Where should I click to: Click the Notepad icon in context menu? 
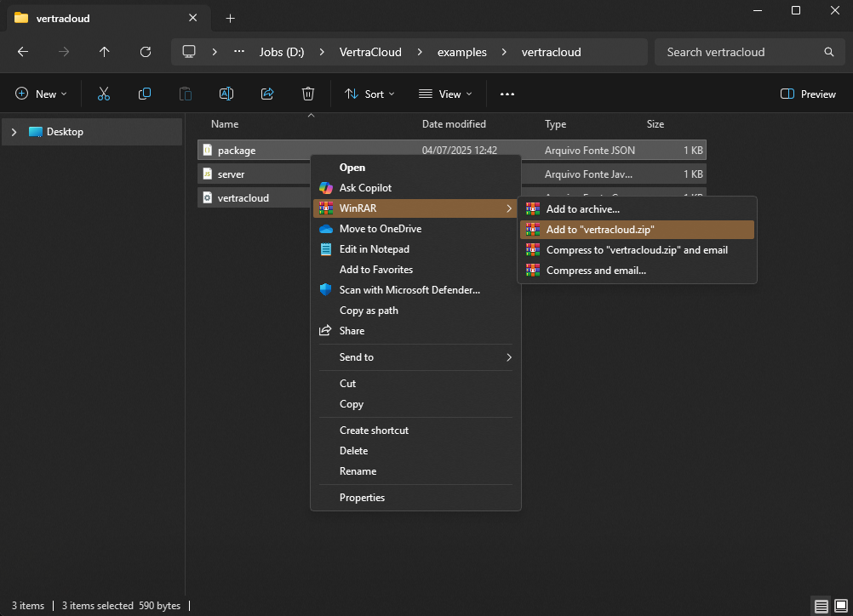click(326, 249)
